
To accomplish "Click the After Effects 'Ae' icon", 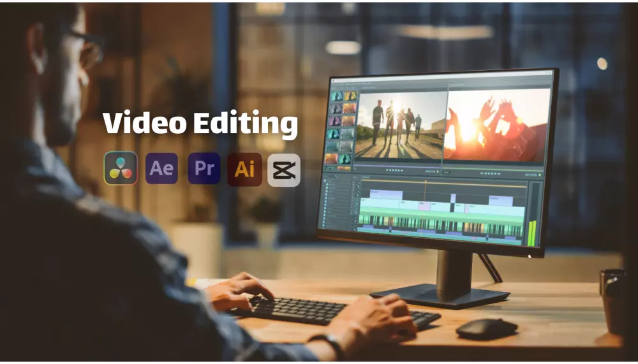I will [x=161, y=168].
